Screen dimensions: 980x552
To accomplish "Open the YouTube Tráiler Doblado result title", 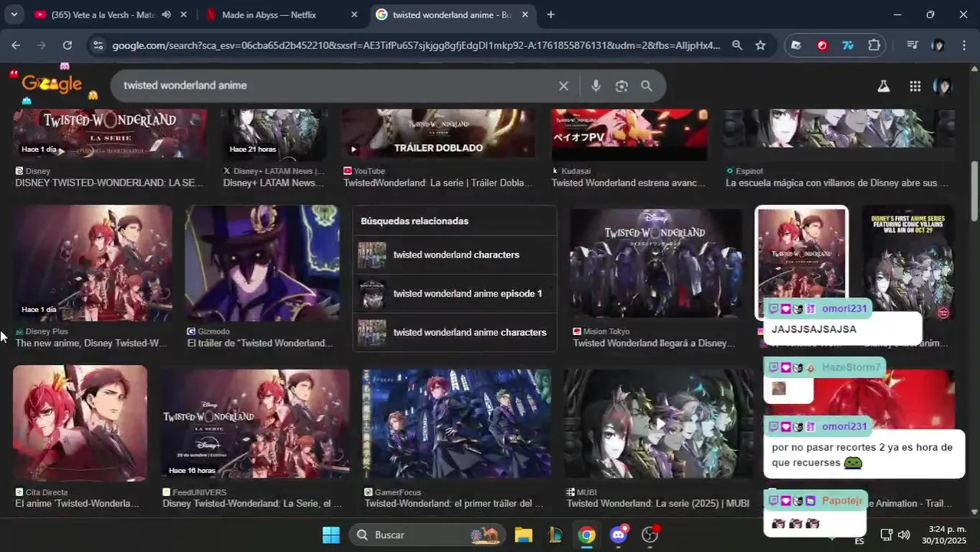I will [438, 182].
